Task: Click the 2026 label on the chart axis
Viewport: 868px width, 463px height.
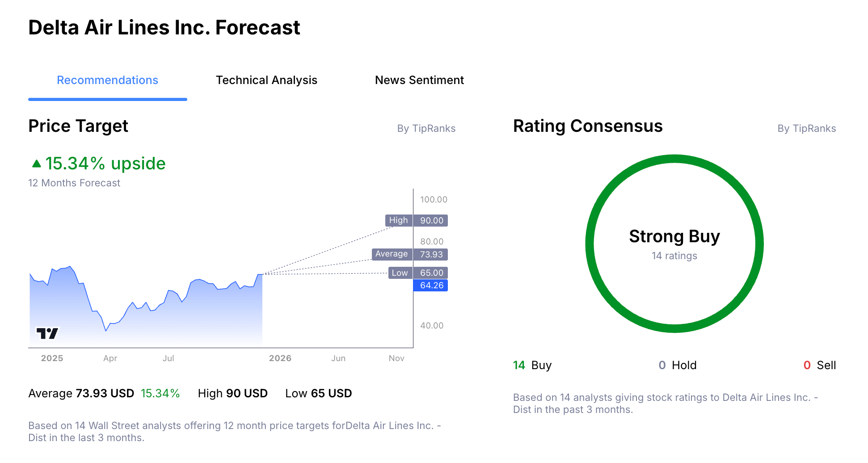Action: tap(280, 358)
